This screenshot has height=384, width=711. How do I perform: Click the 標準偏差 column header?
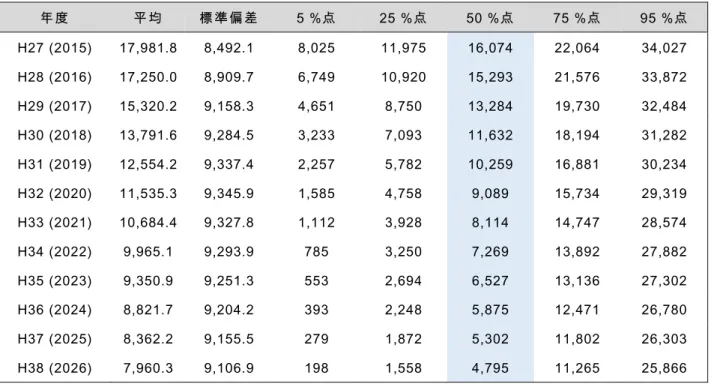click(x=229, y=18)
